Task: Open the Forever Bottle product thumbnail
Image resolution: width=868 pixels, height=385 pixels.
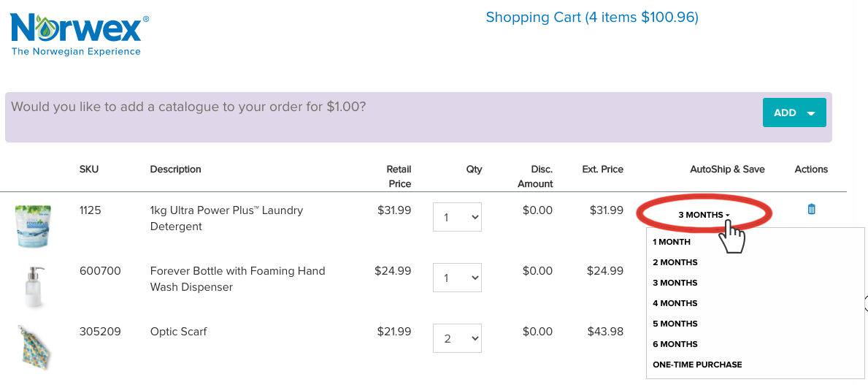Action: pos(34,285)
